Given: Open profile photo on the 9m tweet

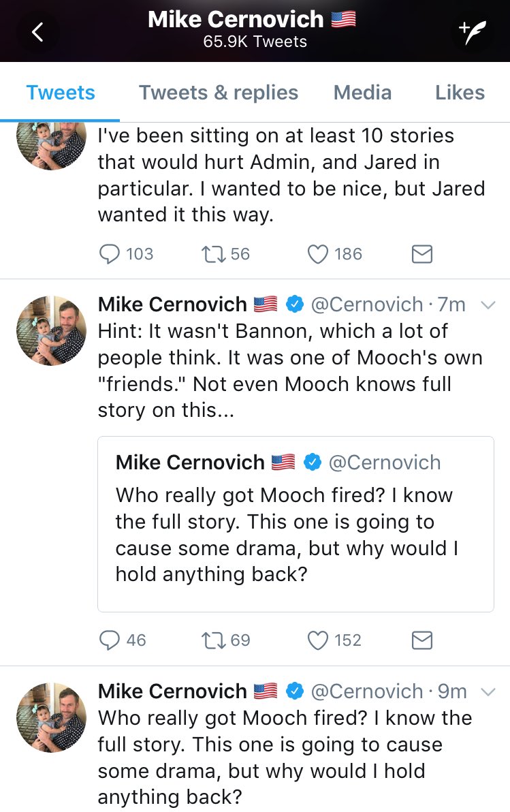Looking at the screenshot, I should [x=50, y=716].
